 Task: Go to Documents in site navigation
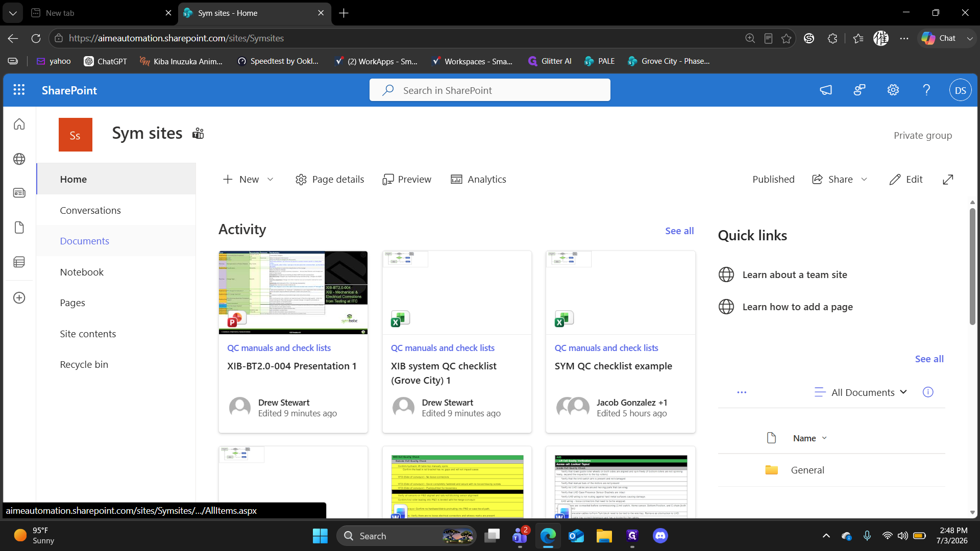(x=85, y=241)
